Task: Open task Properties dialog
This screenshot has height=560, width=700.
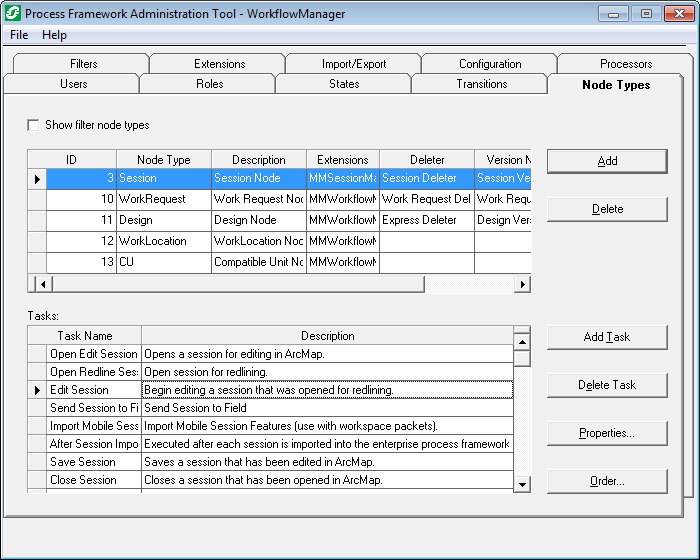Action: [x=607, y=433]
